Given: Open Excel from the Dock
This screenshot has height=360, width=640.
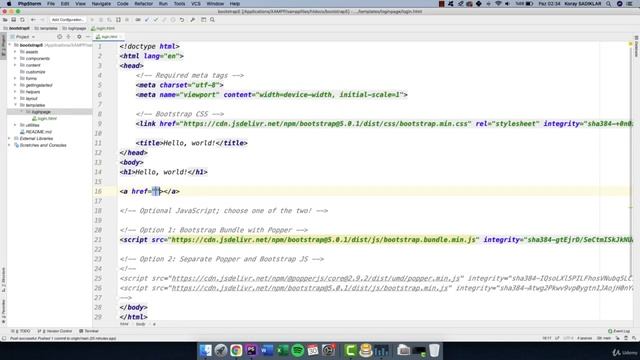Looking at the screenshot, I should 282,350.
